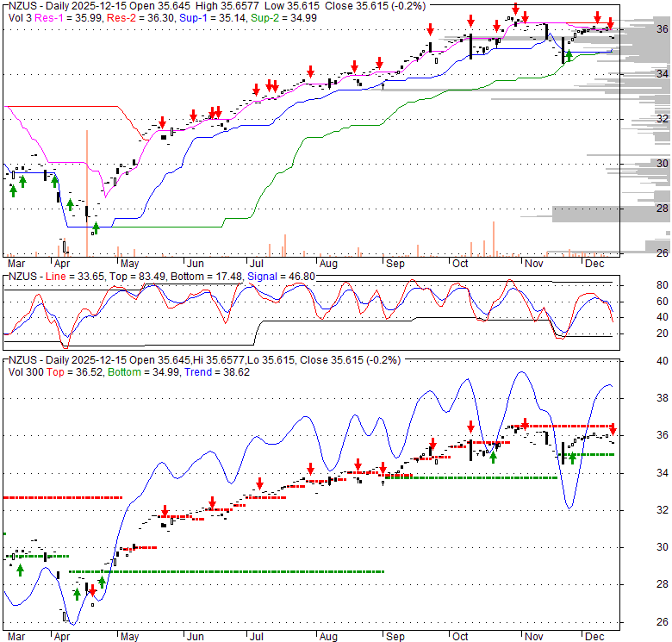The width and height of the screenshot is (672, 642).
Task: Click the rightmost red arrow in December, top chart
Action: pos(611,22)
